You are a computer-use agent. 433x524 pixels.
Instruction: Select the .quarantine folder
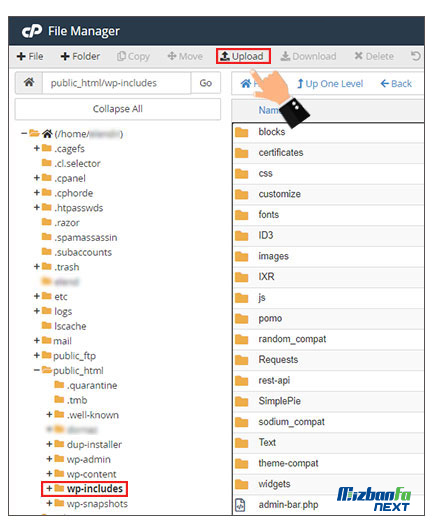86,385
